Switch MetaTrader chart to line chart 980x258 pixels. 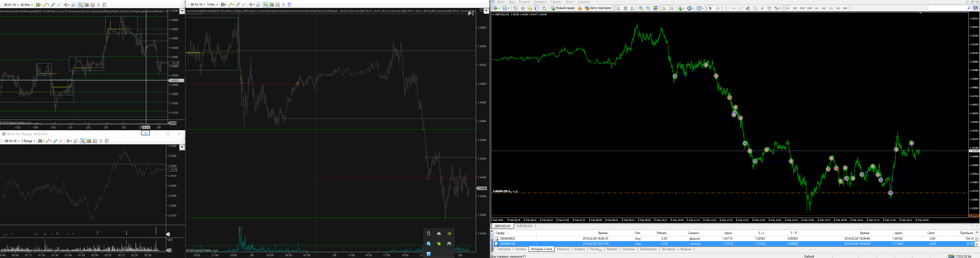633,8
